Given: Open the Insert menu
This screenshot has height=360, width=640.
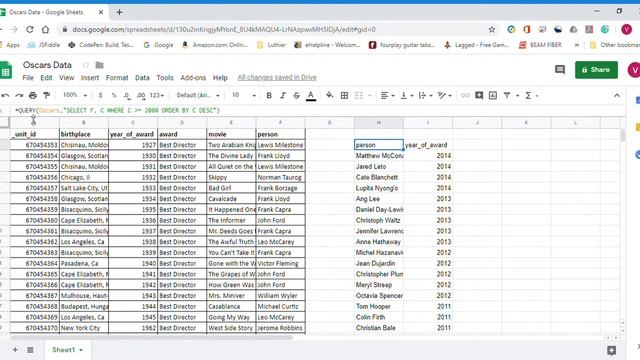Looking at the screenshot, I should [90, 78].
